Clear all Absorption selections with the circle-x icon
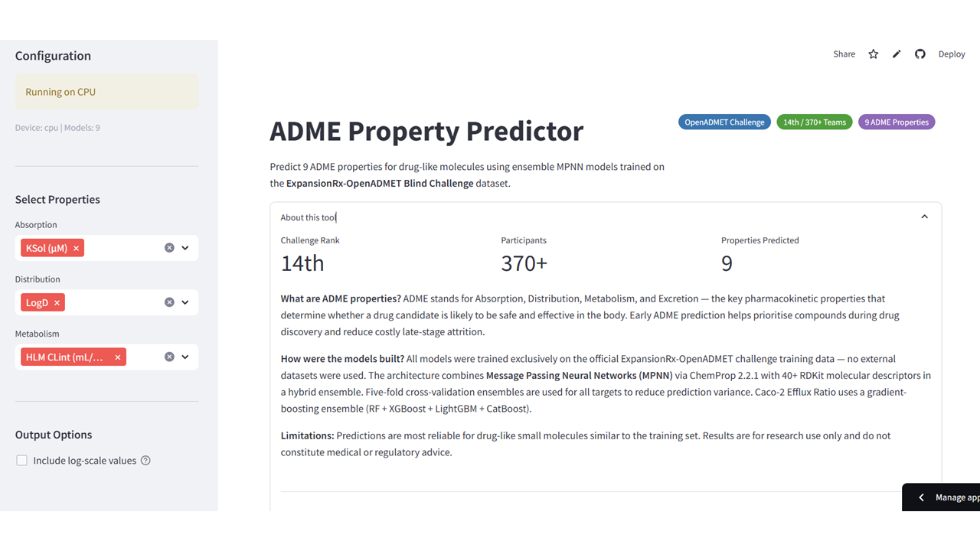980x551 pixels. click(168, 247)
